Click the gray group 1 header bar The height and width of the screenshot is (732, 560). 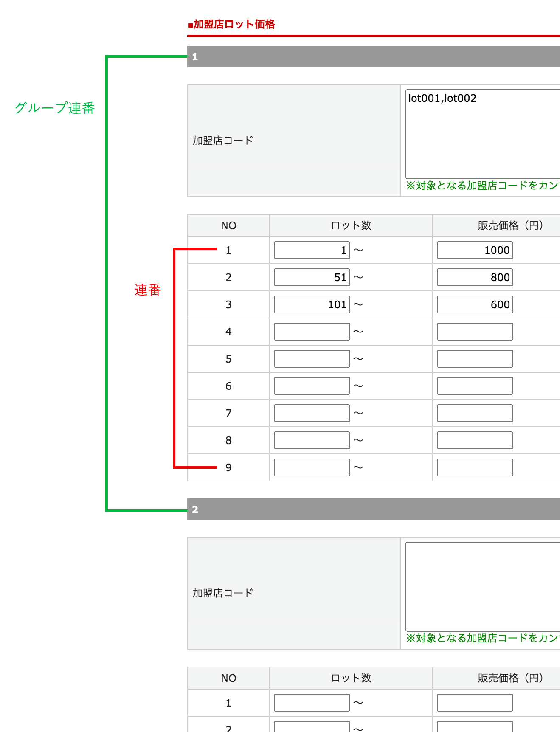(x=374, y=56)
